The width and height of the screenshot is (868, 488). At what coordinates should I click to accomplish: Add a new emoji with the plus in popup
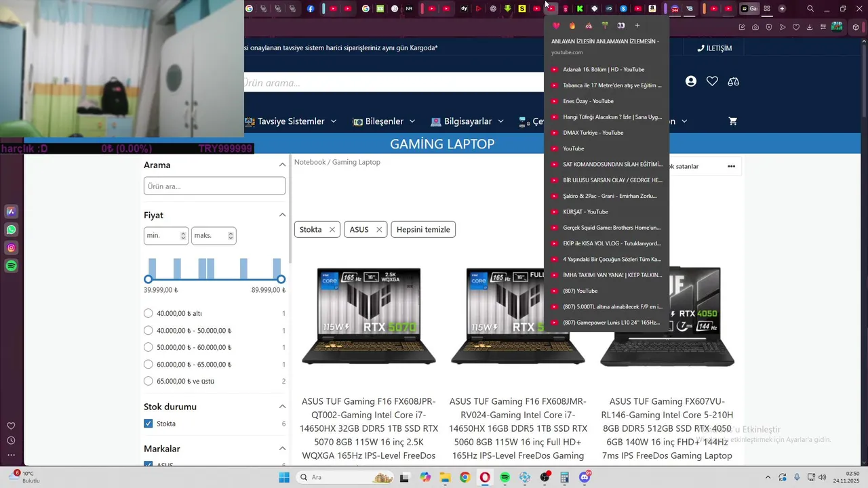point(637,26)
